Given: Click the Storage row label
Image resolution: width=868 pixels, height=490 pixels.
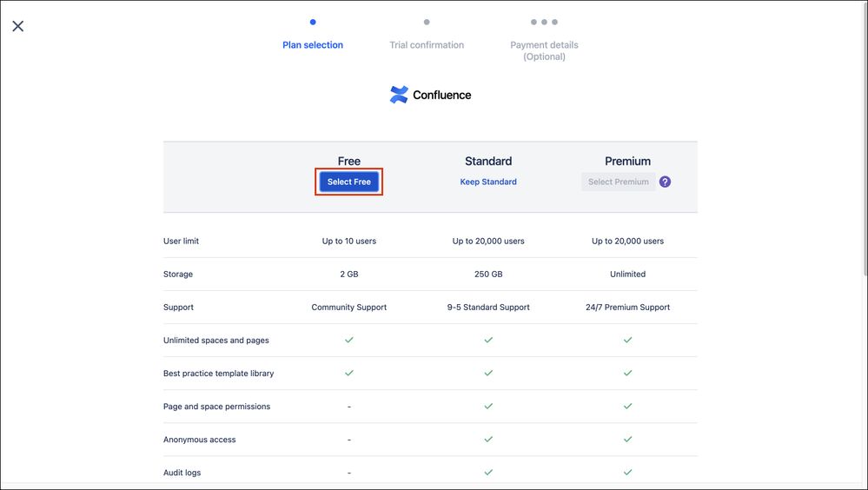Looking at the screenshot, I should [x=178, y=274].
